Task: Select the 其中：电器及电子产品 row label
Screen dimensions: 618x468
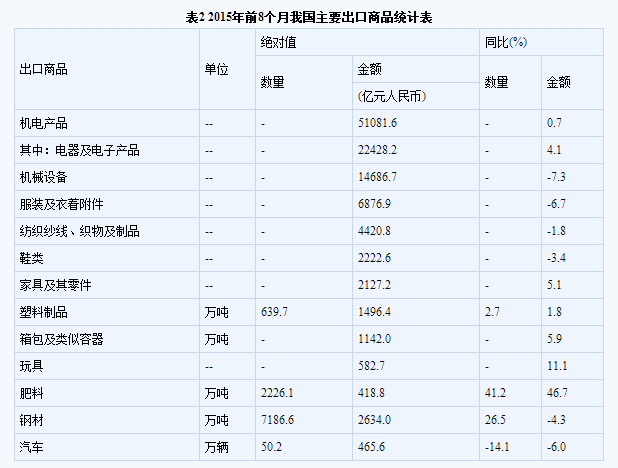Action: click(x=80, y=150)
